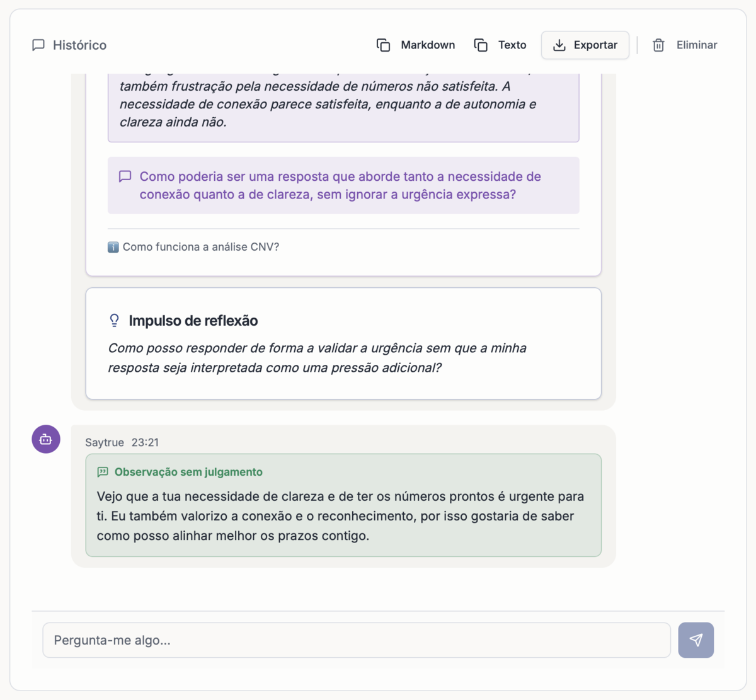Viewport: 756px width, 700px height.
Task: Open 'Como funciona a análise CNV?' info
Action: (x=193, y=247)
